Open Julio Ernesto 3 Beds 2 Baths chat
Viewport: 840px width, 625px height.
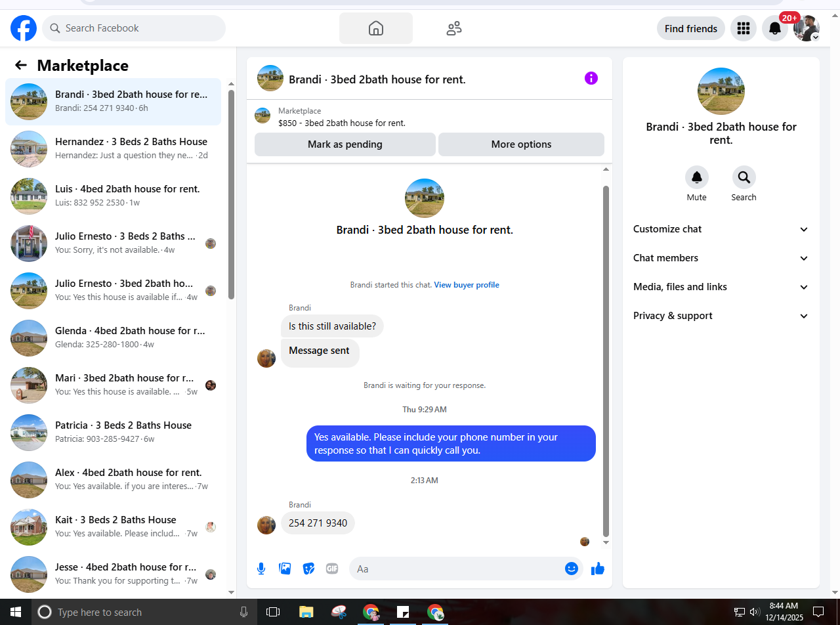(113, 244)
